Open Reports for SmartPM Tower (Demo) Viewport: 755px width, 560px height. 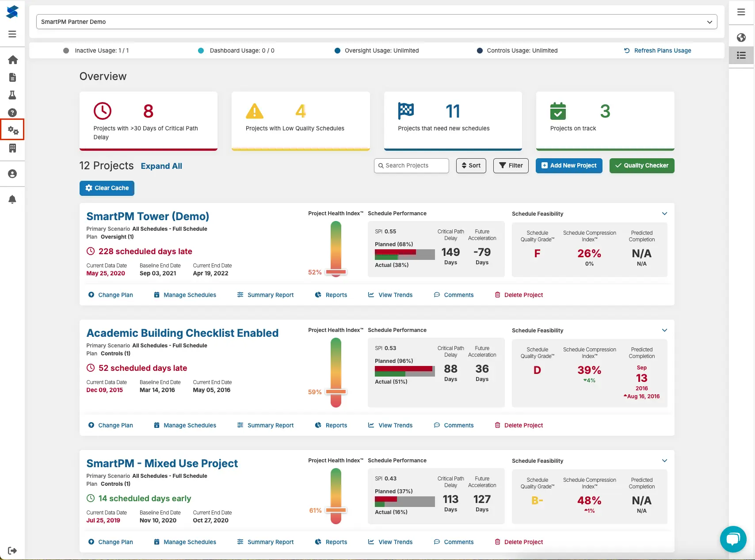(x=331, y=295)
